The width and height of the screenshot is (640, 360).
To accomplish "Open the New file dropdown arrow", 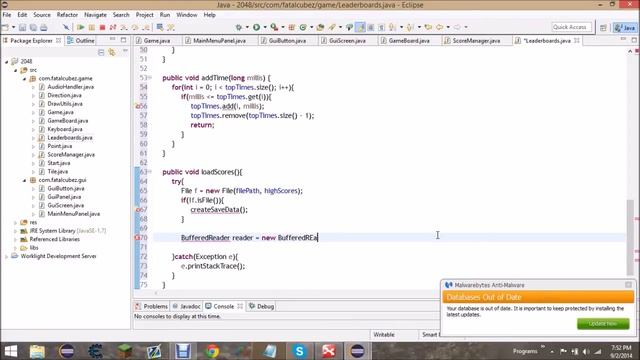I will (13, 27).
